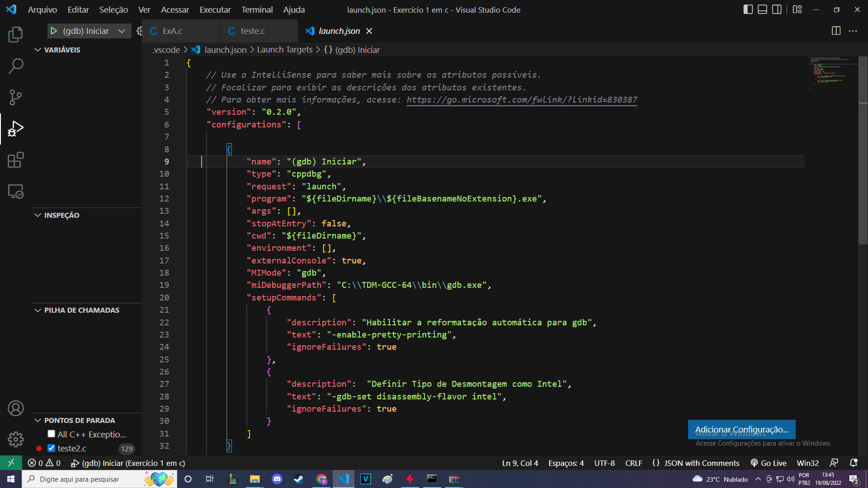Open the Editar menu
The image size is (868, 488).
(78, 9)
